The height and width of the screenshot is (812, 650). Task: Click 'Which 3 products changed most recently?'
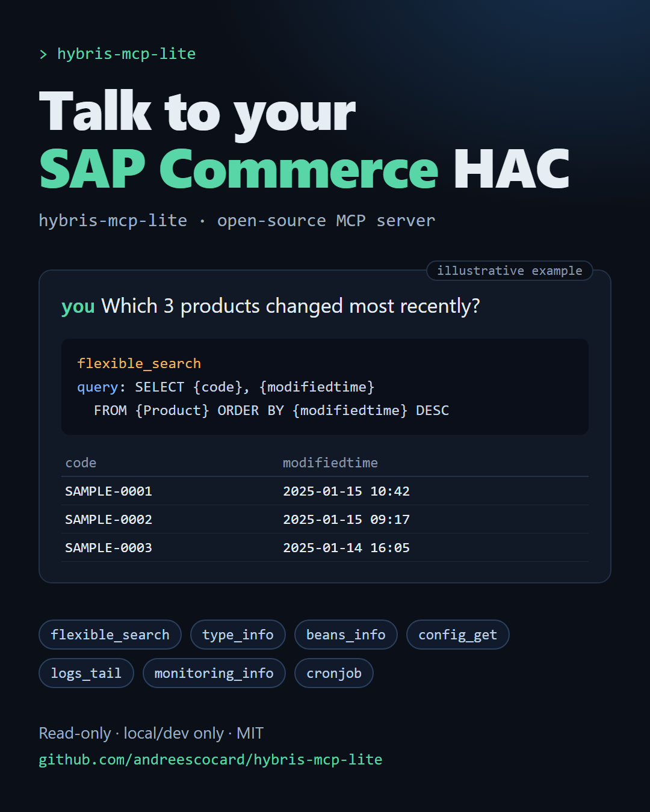(x=291, y=306)
